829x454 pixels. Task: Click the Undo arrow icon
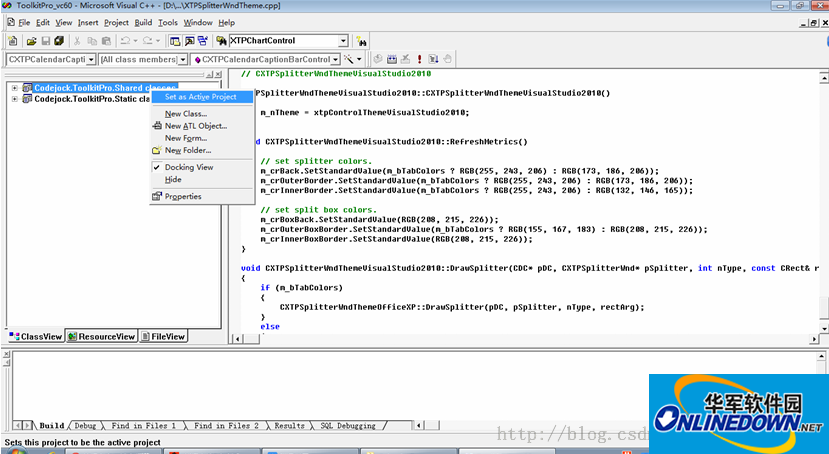point(125,41)
